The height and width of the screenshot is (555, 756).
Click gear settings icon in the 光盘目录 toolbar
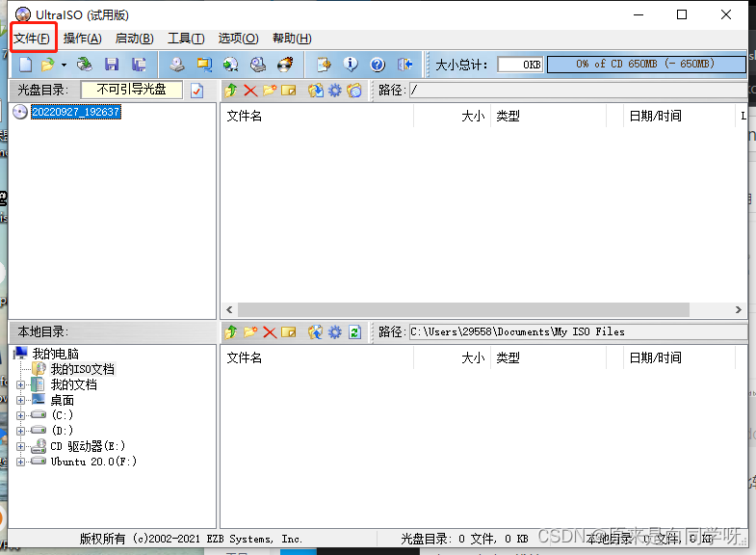[x=335, y=91]
